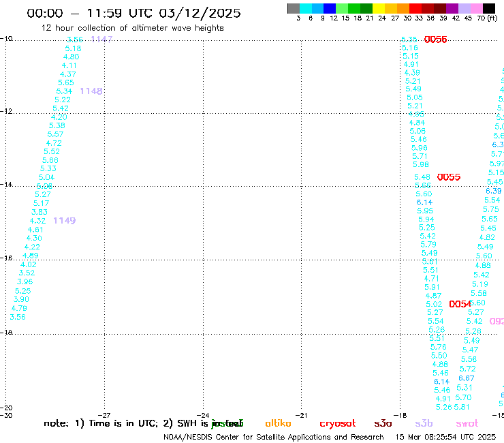Select the 5.72 wave height value

pos(467,369)
